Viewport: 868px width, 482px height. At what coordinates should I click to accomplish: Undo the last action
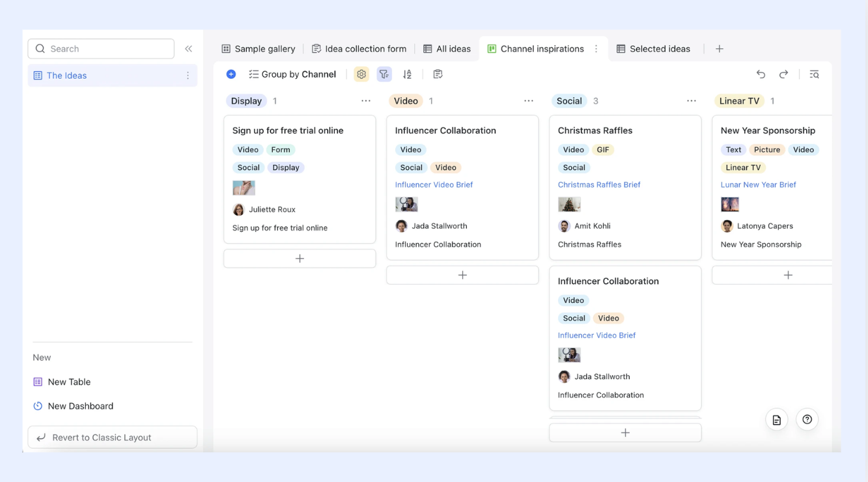tap(761, 74)
